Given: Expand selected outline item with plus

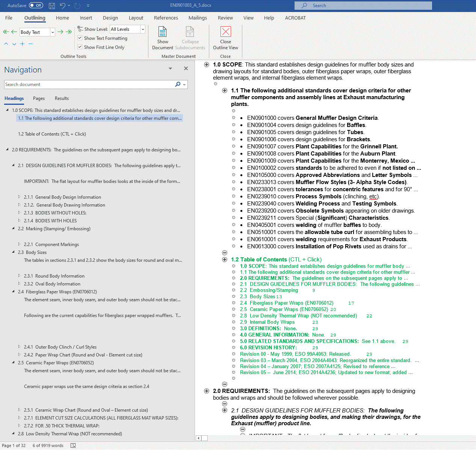Looking at the screenshot, I should click(x=23, y=44).
